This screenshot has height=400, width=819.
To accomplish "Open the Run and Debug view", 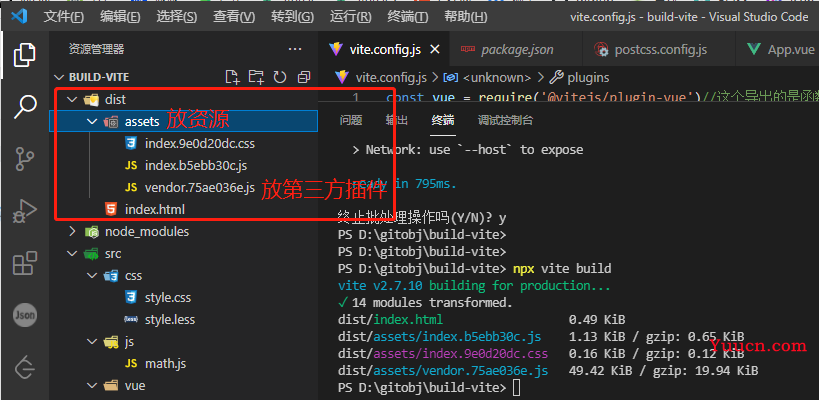I will pos(25,211).
